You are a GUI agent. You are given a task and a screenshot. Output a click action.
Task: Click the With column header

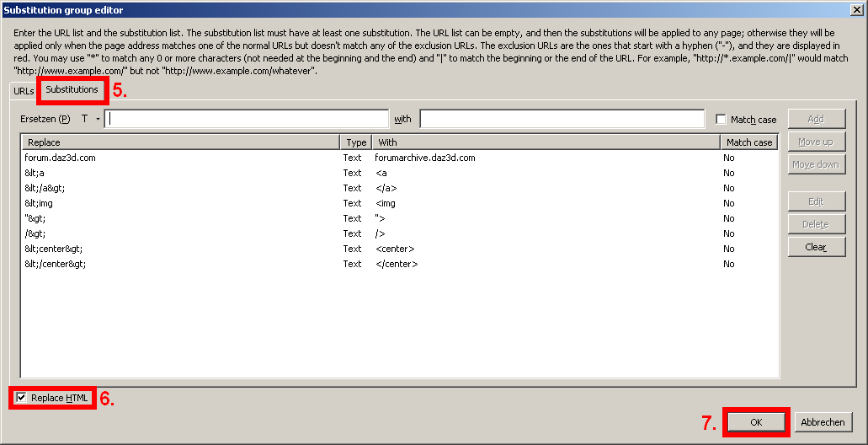(546, 142)
